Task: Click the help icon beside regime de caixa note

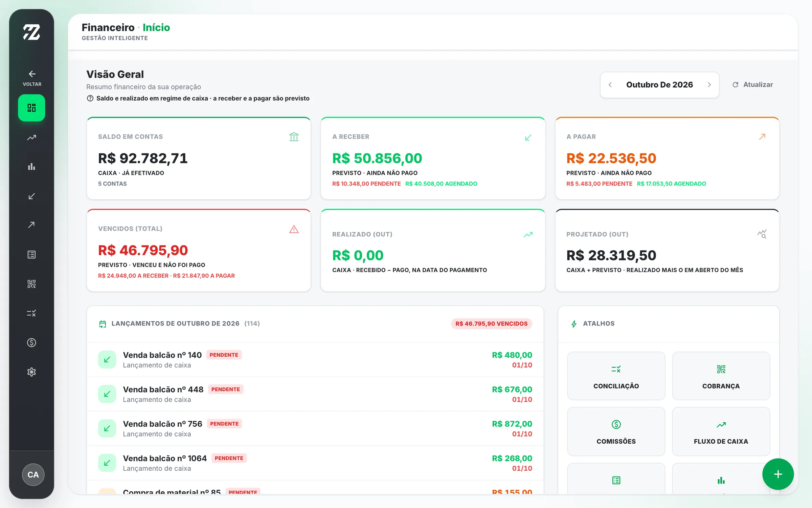Action: tap(90, 98)
